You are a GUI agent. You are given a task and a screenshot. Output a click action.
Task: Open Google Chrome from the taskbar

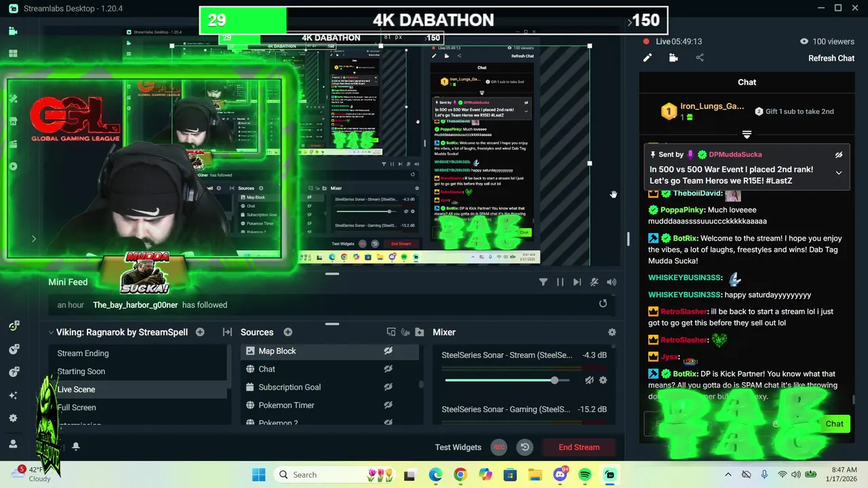pos(460,474)
